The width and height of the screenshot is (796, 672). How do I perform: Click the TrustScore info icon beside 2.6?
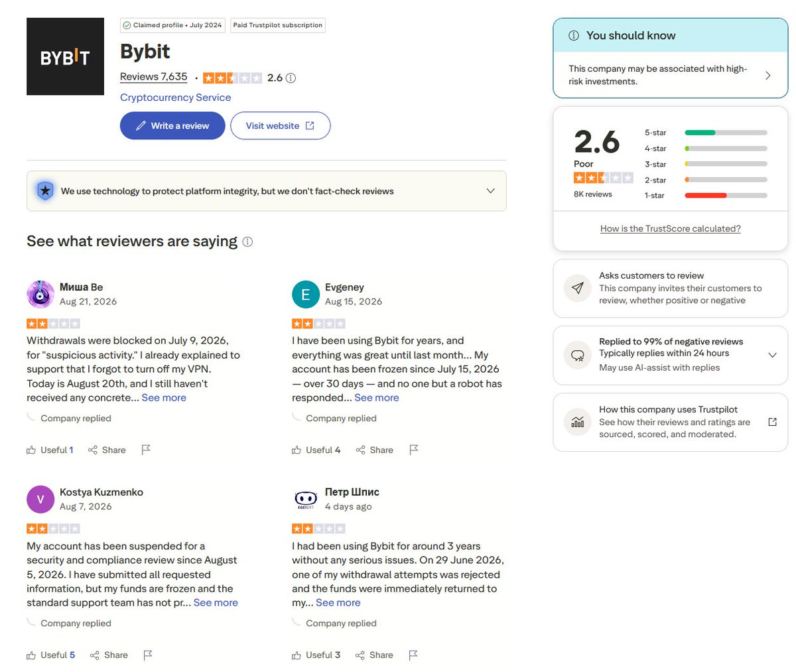point(291,78)
